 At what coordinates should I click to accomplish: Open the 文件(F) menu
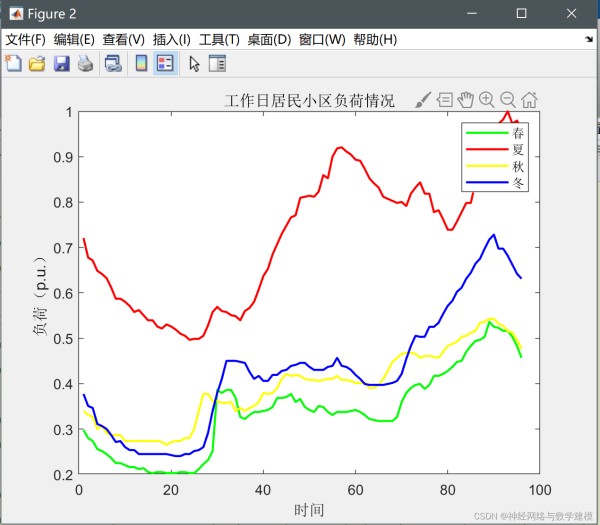[x=25, y=39]
